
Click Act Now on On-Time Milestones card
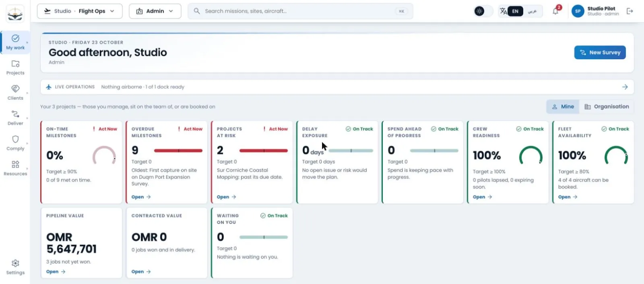tap(105, 129)
